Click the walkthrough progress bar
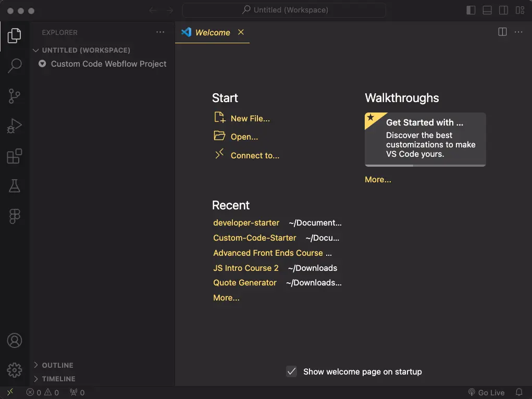 tap(425, 166)
